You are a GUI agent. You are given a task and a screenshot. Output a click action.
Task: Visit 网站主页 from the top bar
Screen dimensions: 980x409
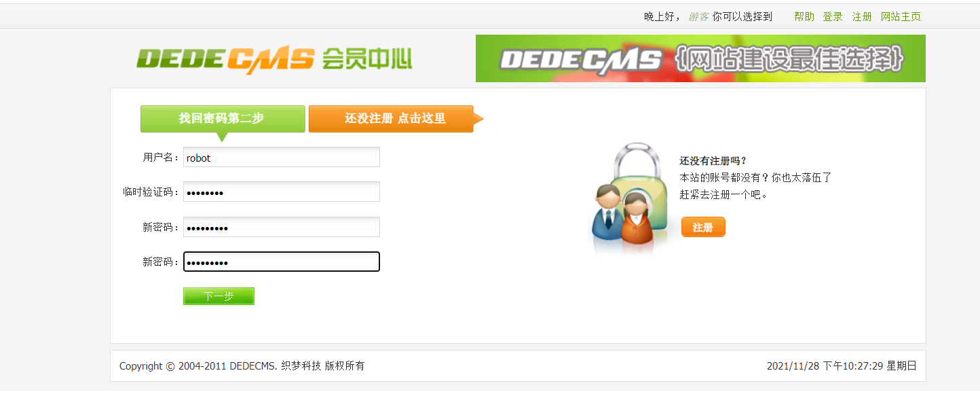click(x=901, y=16)
